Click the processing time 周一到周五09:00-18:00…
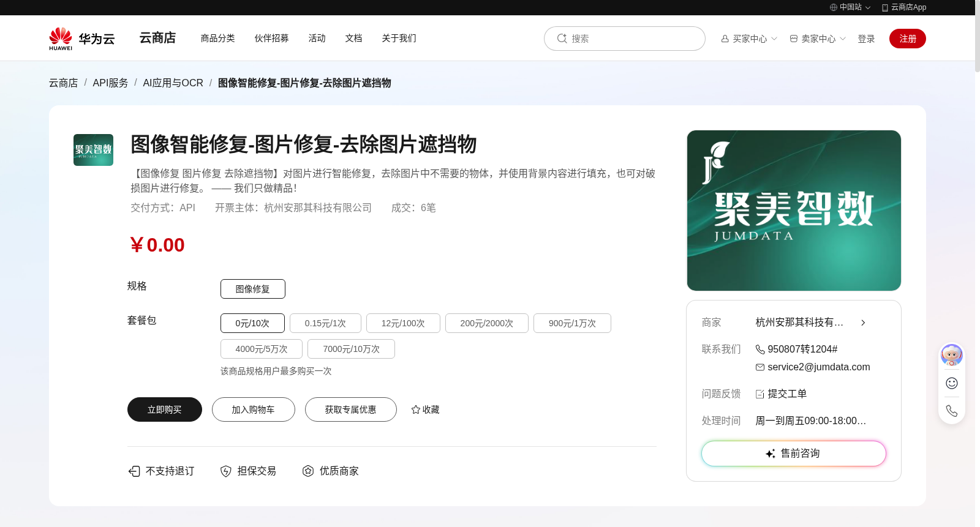 coord(811,421)
